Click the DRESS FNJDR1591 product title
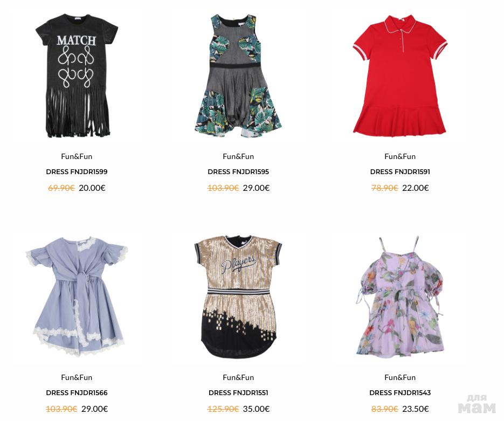504x421 pixels. [x=400, y=171]
